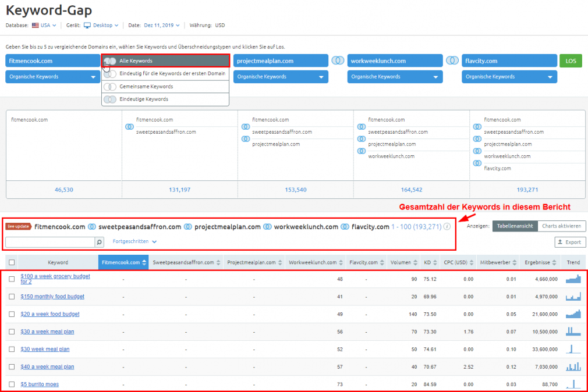Sort by Mitbewerber column arrows

coord(515,263)
